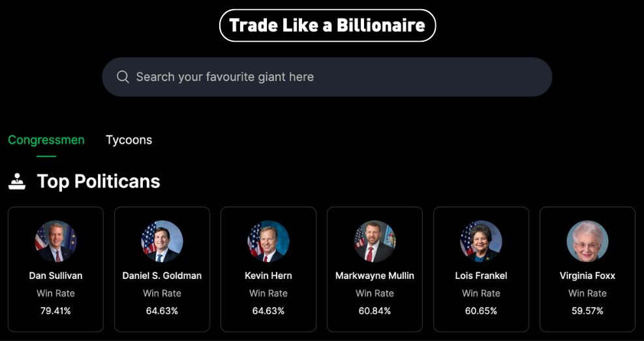
Task: Select the Congressmen tab
Action: (x=46, y=140)
